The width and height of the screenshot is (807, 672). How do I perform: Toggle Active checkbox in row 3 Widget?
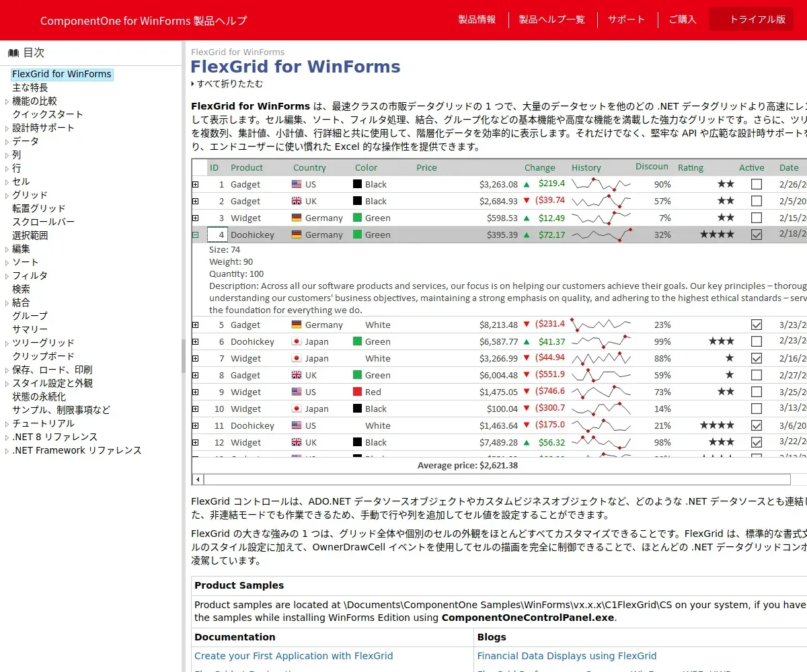(x=757, y=218)
